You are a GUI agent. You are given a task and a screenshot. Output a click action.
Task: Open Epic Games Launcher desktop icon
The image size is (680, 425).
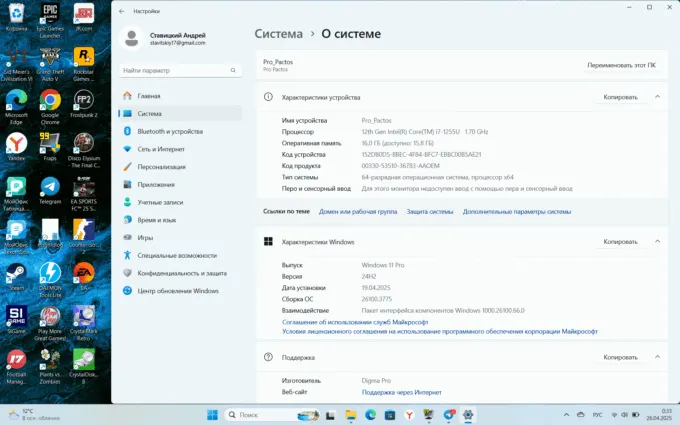pyautogui.click(x=49, y=17)
